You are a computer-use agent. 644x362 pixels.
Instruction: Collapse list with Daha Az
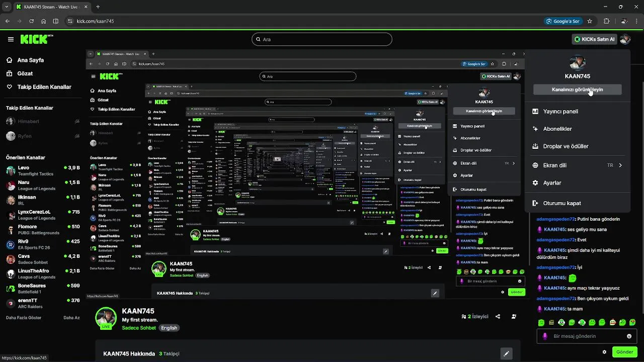click(x=71, y=318)
